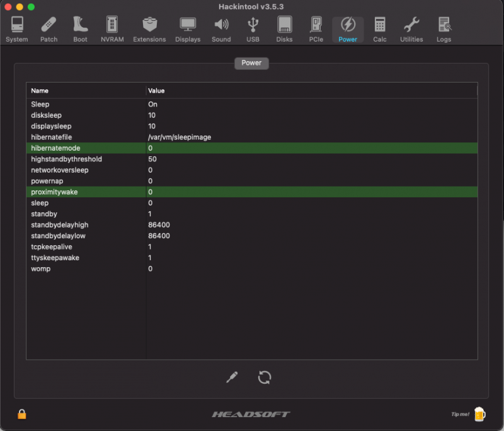Select the ttyskeepawake row

[251, 258]
